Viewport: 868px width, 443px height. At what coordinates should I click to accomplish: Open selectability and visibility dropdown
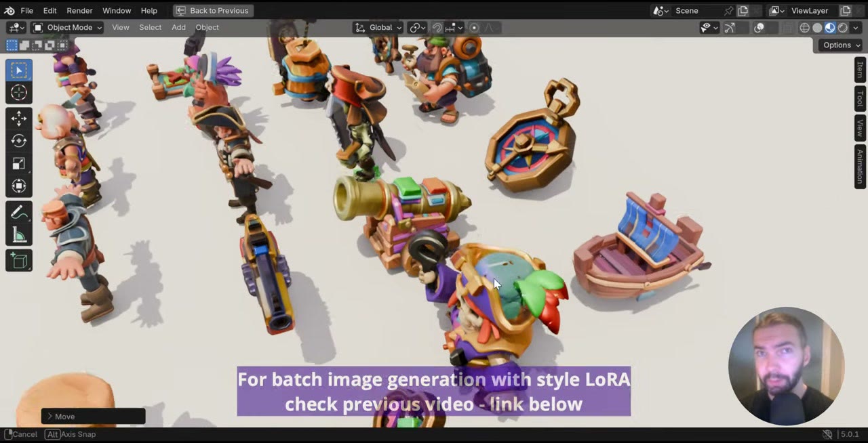pyautogui.click(x=710, y=28)
